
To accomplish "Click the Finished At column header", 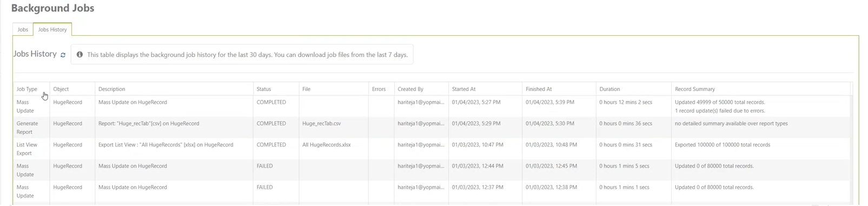I will tap(539, 89).
